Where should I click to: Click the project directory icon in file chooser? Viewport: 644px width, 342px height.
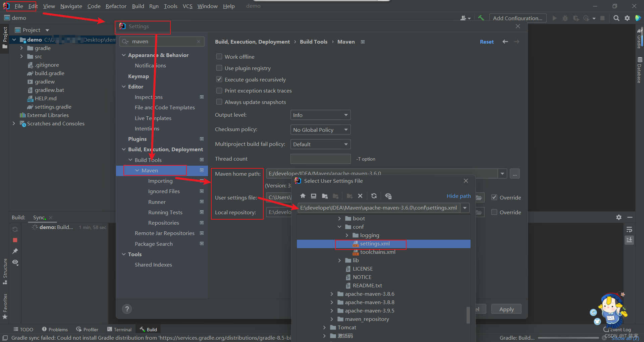pos(325,196)
